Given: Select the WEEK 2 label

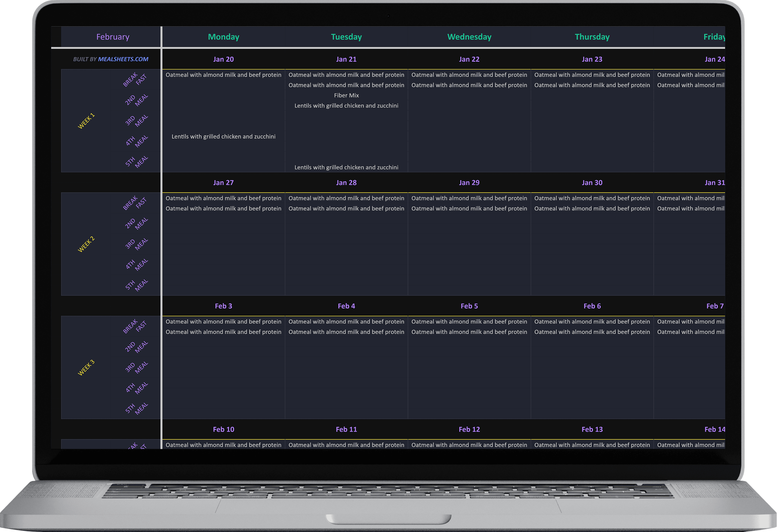Looking at the screenshot, I should 86,244.
